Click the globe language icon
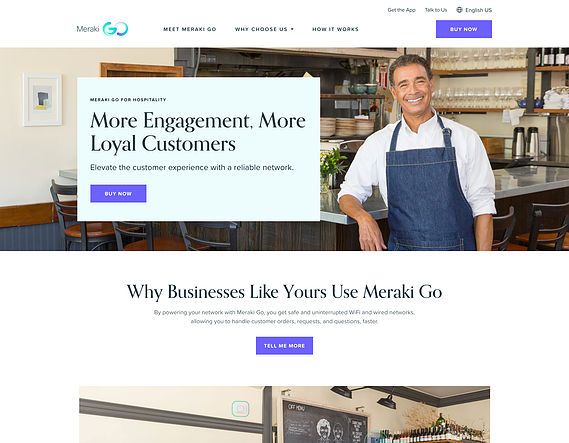Image resolution: width=569 pixels, height=443 pixels. coord(459,10)
